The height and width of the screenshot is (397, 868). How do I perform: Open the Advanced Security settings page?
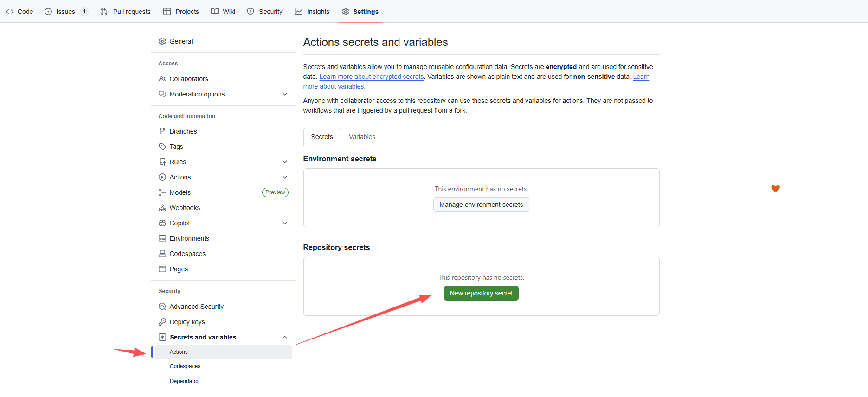223,307
